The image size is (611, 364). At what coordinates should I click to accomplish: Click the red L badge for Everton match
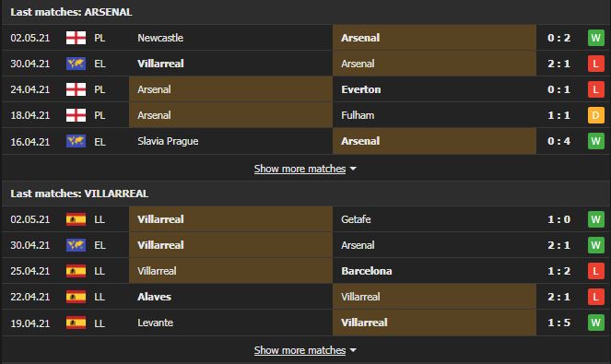[596, 89]
